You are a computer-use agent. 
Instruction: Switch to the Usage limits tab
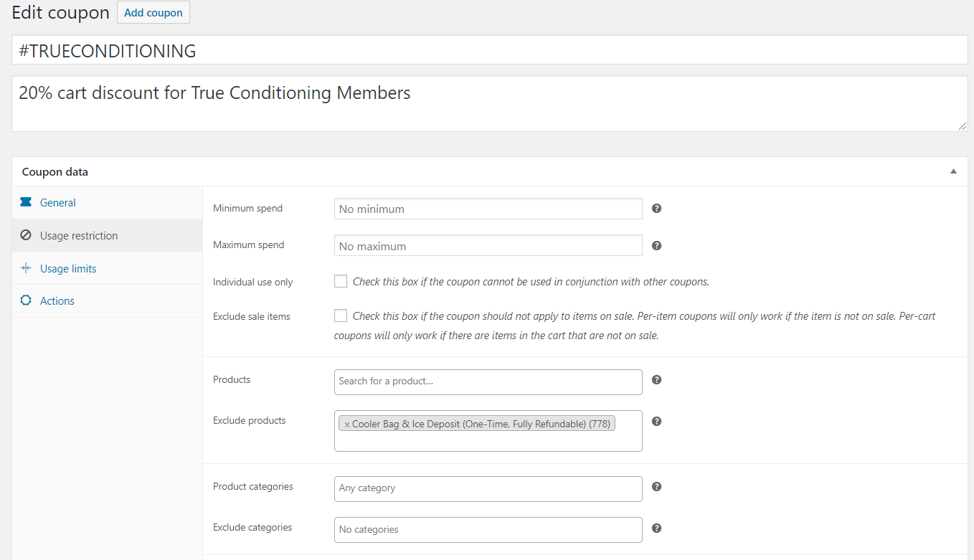coord(68,269)
